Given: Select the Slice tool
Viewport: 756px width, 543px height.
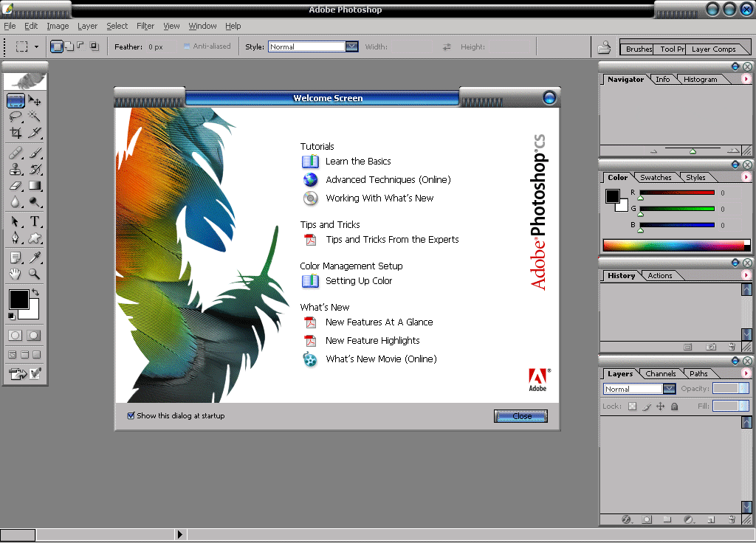Looking at the screenshot, I should [34, 133].
